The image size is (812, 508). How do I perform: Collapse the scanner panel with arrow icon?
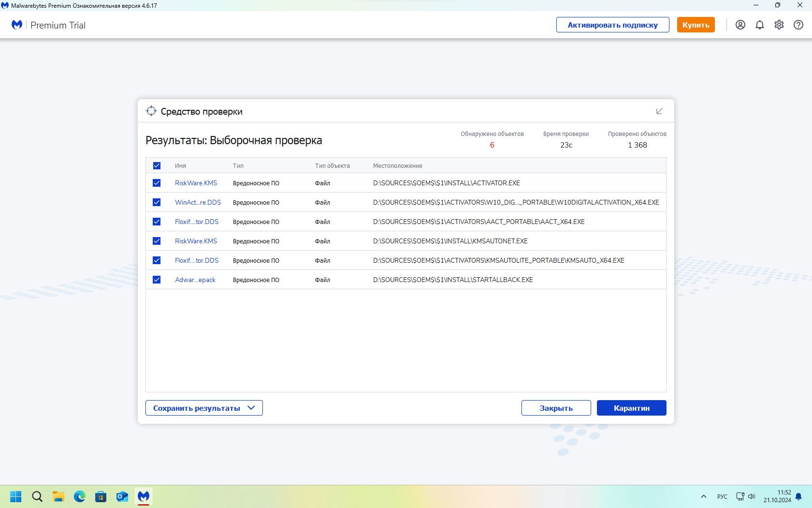click(x=659, y=111)
